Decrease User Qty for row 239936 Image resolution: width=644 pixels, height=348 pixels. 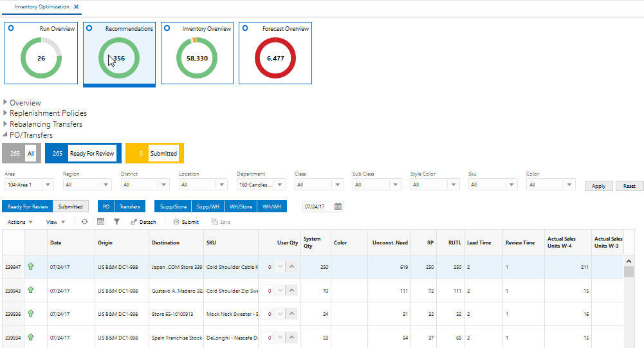[x=280, y=314]
